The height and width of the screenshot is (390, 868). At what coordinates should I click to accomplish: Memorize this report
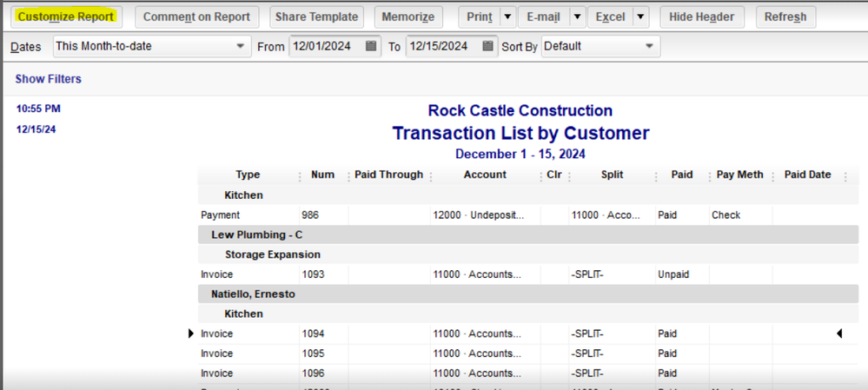pyautogui.click(x=408, y=17)
